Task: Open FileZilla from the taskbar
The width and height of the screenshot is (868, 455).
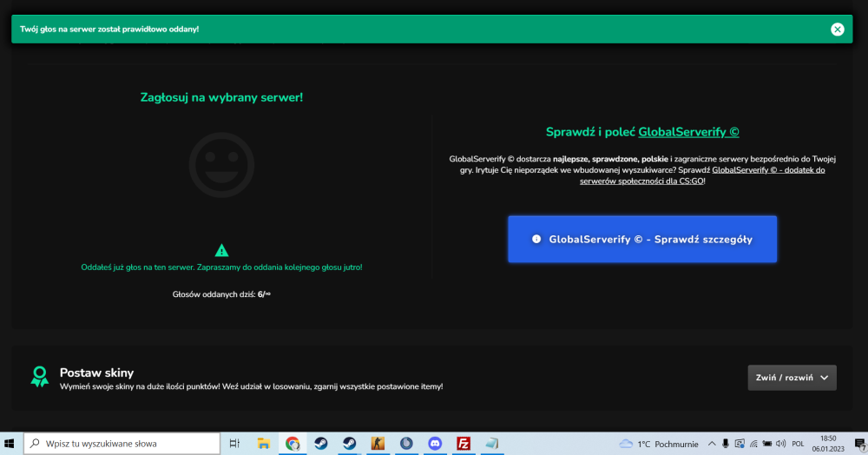Action: pyautogui.click(x=464, y=444)
